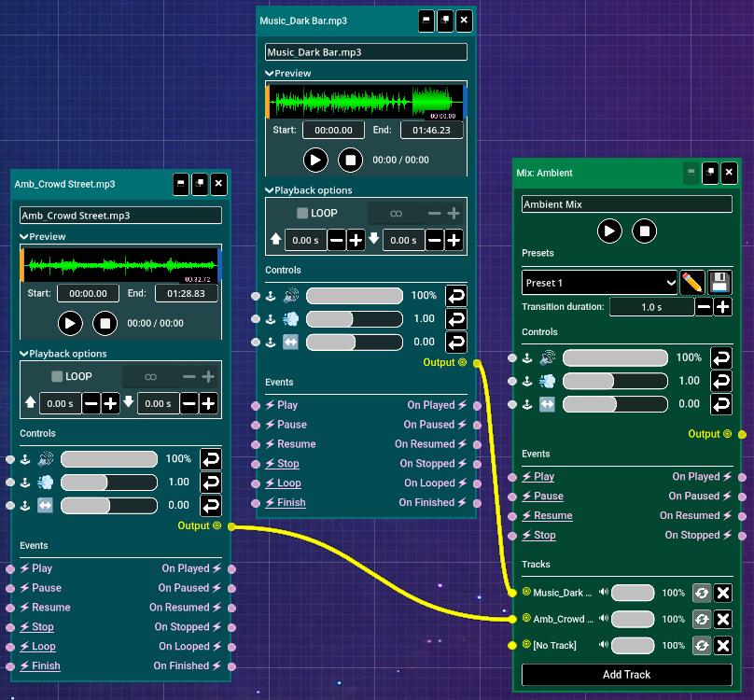754x700 pixels.
Task: Click the Add Track button
Action: [x=626, y=675]
